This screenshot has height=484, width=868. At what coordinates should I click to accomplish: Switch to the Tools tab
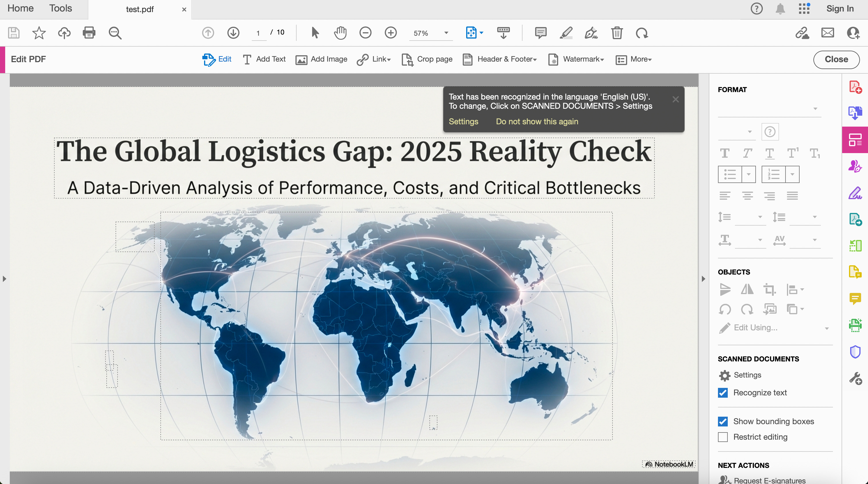click(x=60, y=8)
